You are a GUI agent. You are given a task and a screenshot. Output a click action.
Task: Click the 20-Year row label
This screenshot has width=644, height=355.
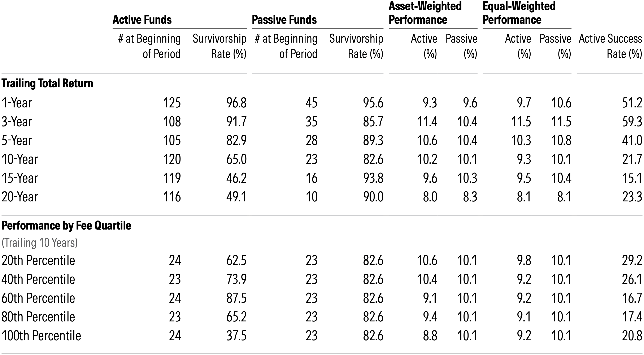coord(20,197)
